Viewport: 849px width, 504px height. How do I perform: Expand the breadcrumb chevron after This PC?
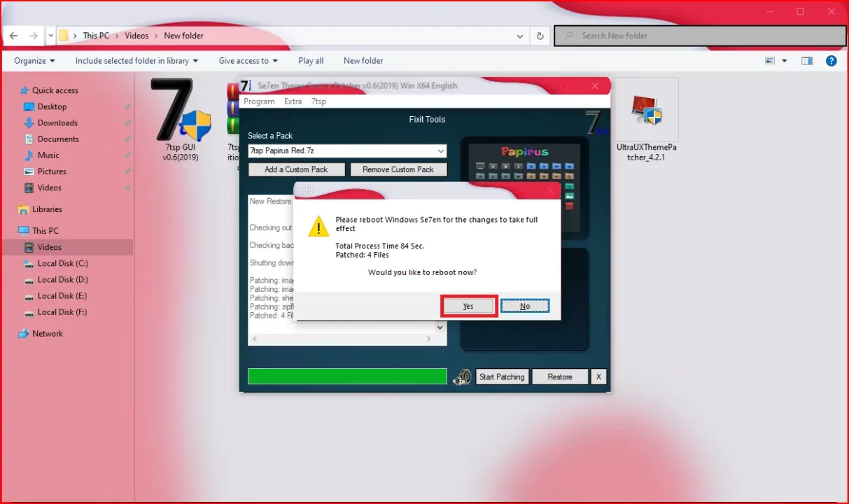[117, 36]
